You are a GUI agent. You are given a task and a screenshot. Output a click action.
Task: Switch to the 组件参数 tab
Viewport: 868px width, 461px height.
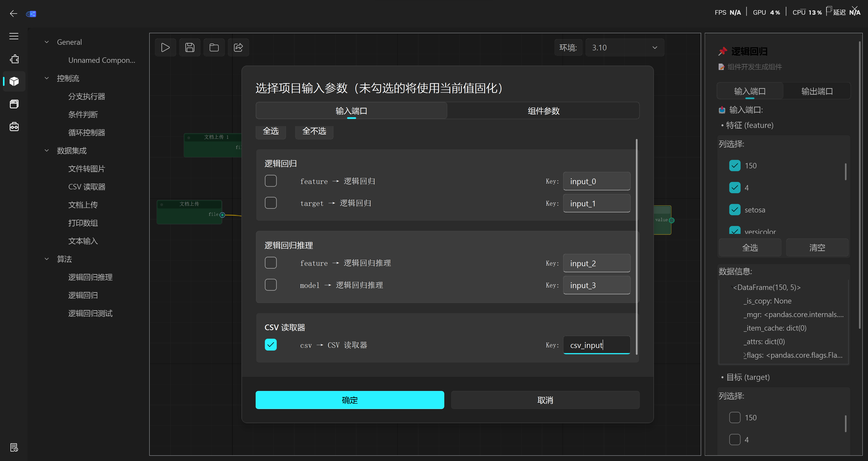[543, 111]
